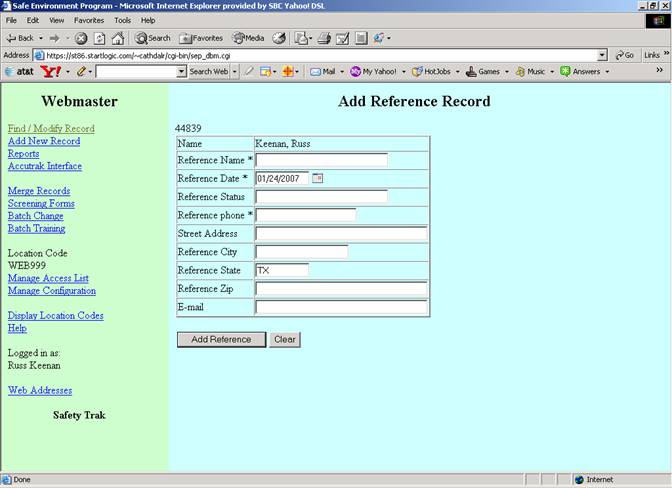Image resolution: width=672 pixels, height=488 pixels.
Task: Open calendar picker beside Reference Date
Action: point(318,178)
